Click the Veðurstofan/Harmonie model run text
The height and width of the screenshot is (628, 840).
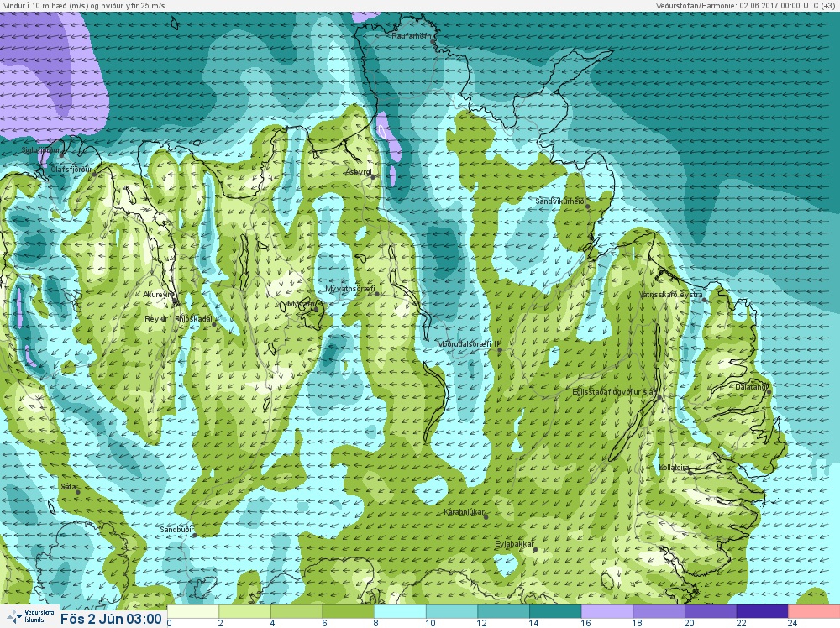click(745, 5)
